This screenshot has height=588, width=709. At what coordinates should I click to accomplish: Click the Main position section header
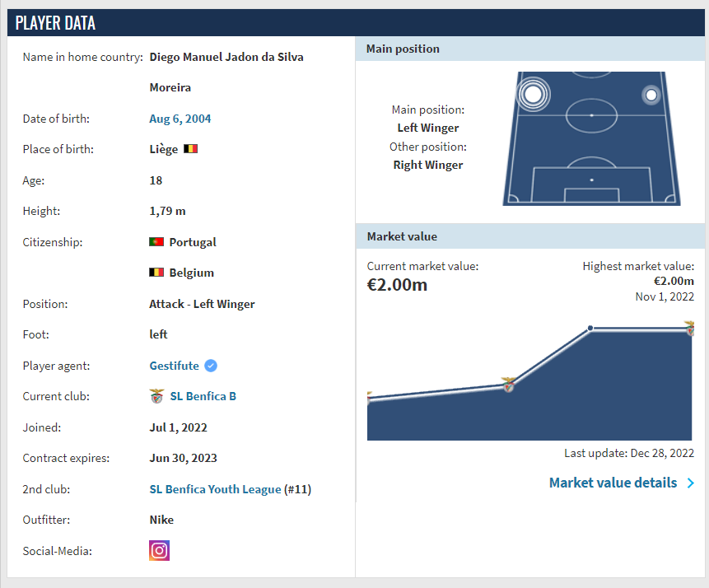click(403, 49)
